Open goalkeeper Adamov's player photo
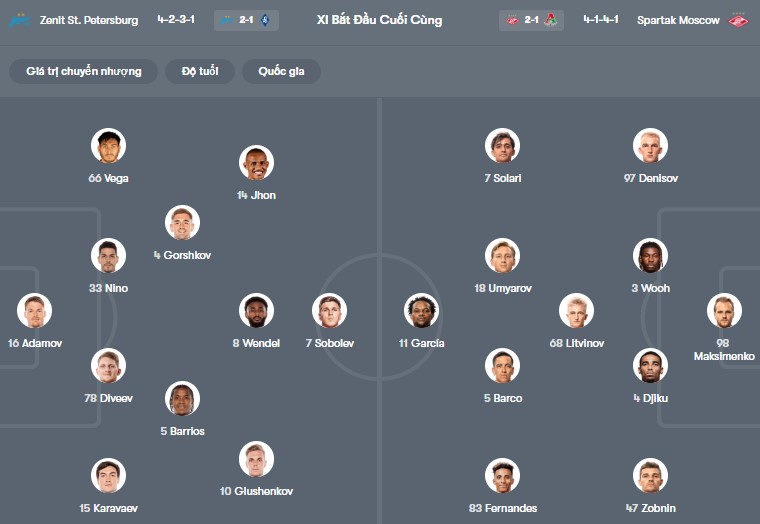 coord(35,311)
